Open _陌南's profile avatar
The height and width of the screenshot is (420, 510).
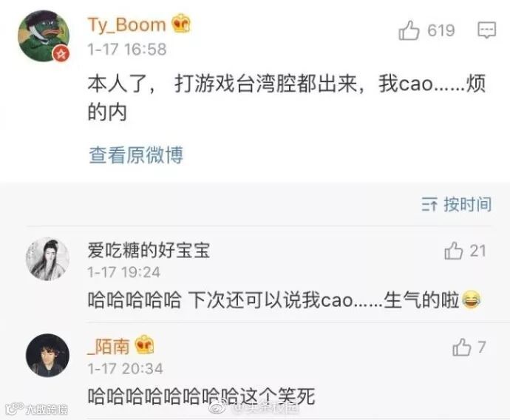click(47, 355)
